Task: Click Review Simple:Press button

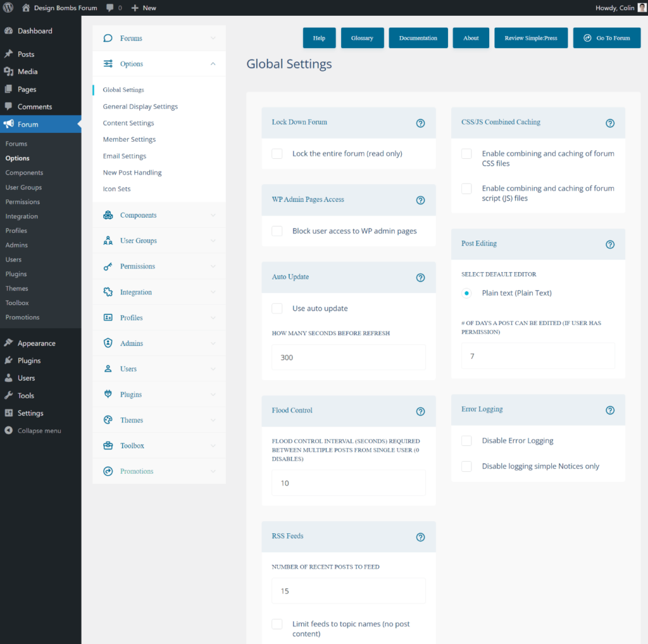Action: click(x=531, y=38)
